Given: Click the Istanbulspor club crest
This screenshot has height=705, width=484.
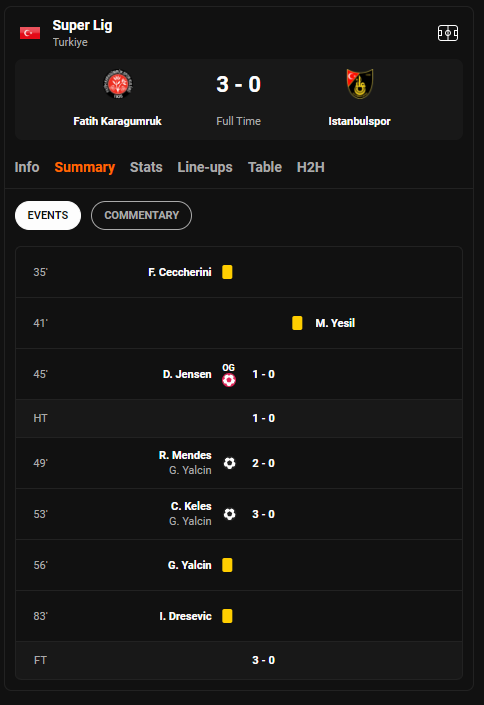Looking at the screenshot, I should (x=359, y=84).
